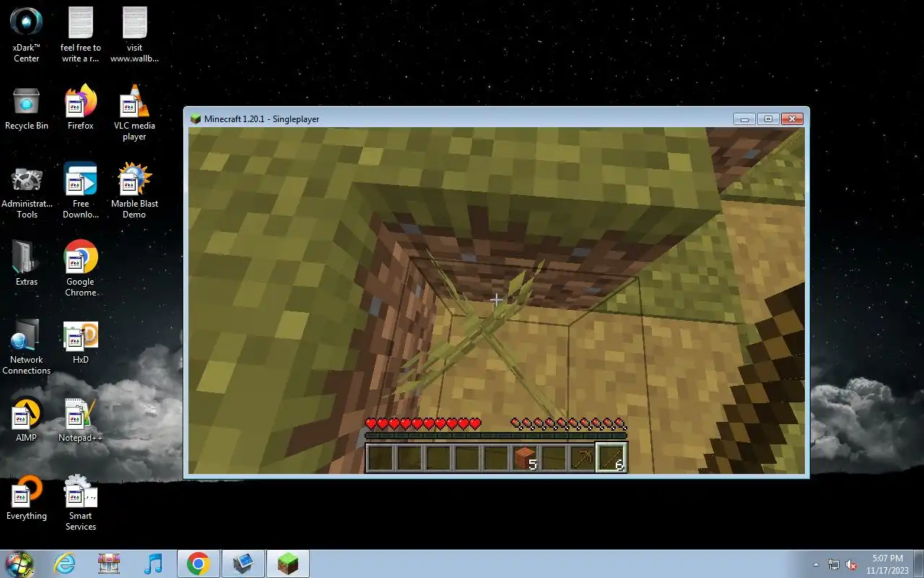Select the Google Chrome desktop shortcut

pyautogui.click(x=81, y=269)
